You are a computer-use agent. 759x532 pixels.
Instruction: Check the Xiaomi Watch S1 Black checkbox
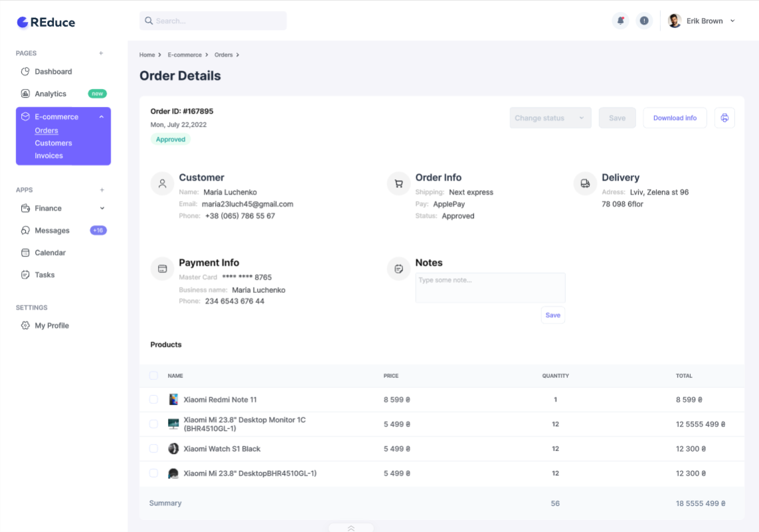(153, 449)
